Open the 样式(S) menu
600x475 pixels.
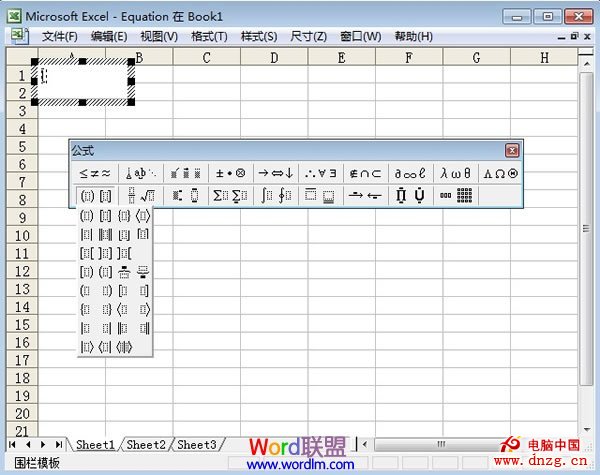(x=259, y=36)
